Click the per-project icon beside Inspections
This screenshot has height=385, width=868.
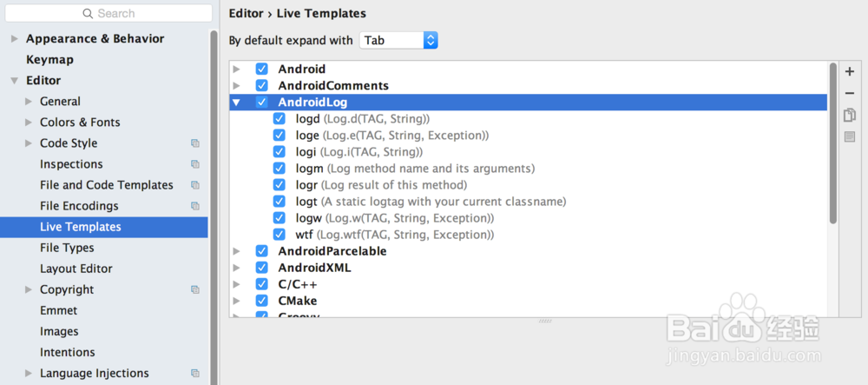(195, 164)
